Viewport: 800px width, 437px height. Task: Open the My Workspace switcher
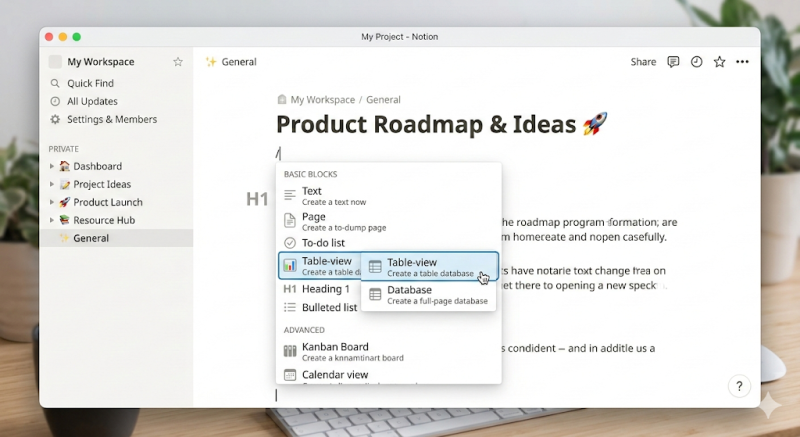tap(101, 62)
